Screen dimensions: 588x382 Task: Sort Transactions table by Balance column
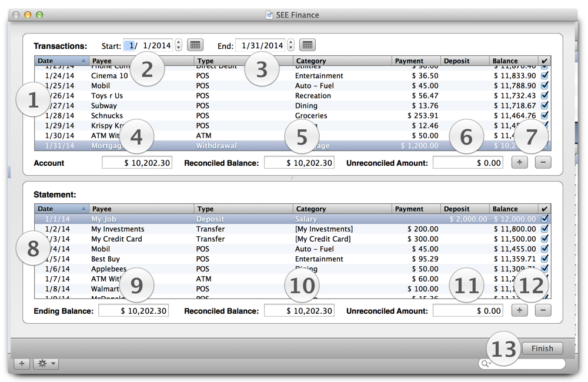[x=514, y=61]
